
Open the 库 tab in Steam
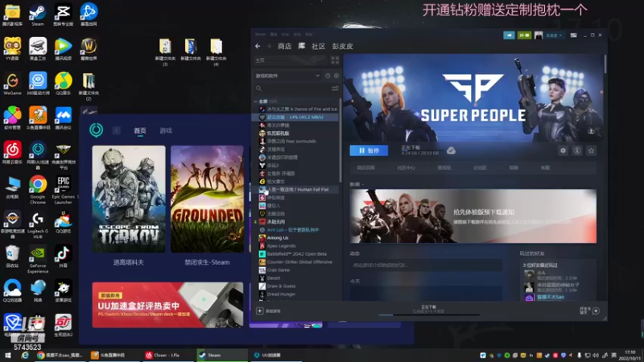click(x=301, y=46)
